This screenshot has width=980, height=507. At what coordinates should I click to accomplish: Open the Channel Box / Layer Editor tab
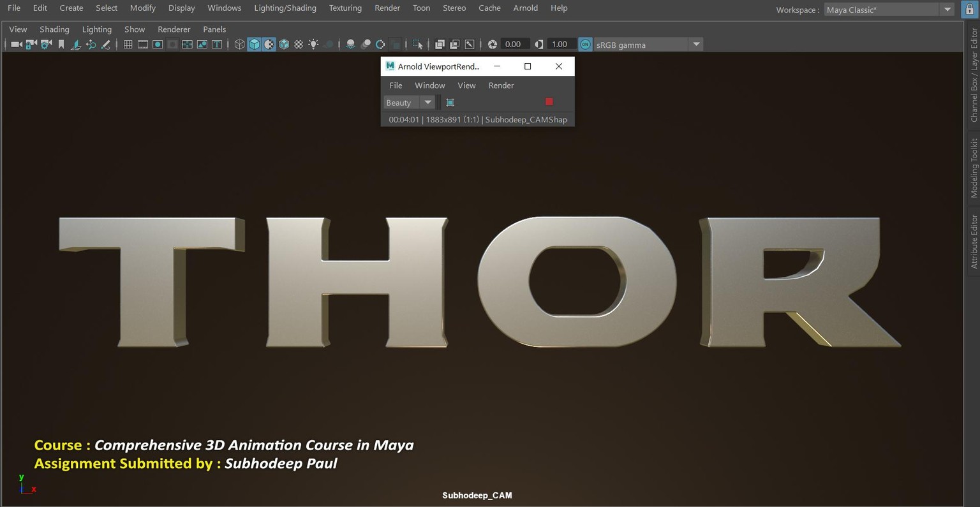(974, 75)
